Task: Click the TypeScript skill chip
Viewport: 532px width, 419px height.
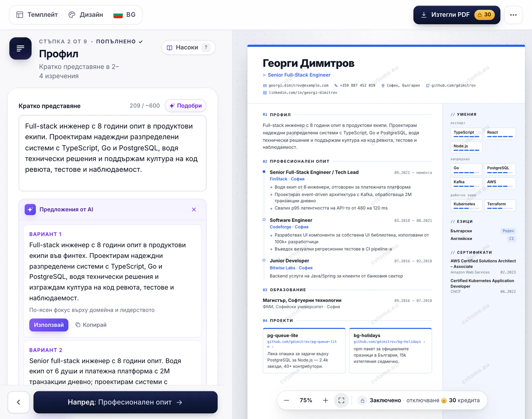Action: tap(466, 133)
